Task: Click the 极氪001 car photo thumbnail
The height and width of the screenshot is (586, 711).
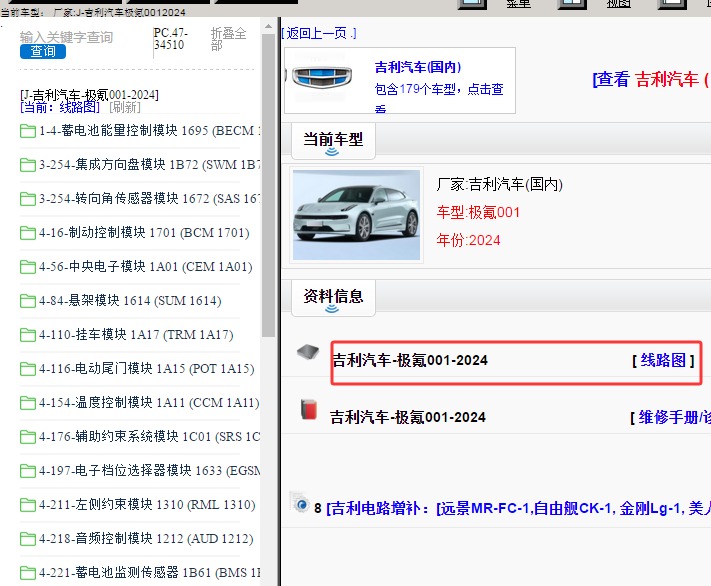Action: [x=356, y=215]
